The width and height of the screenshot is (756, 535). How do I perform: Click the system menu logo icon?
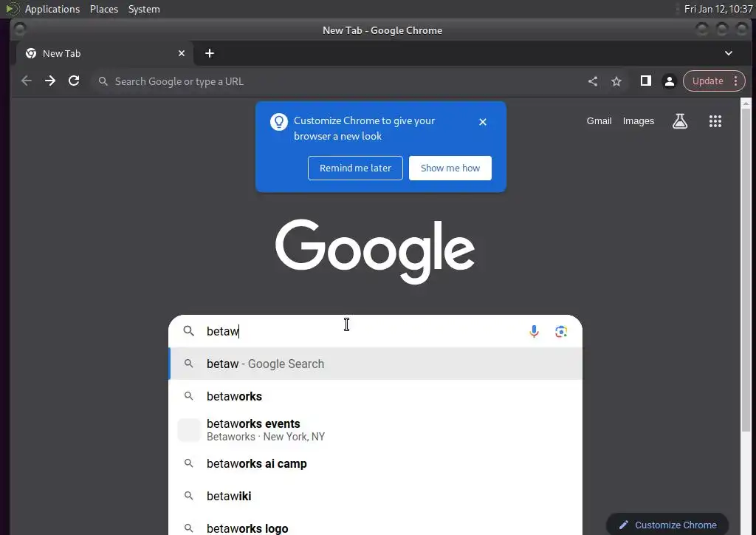(x=12, y=9)
